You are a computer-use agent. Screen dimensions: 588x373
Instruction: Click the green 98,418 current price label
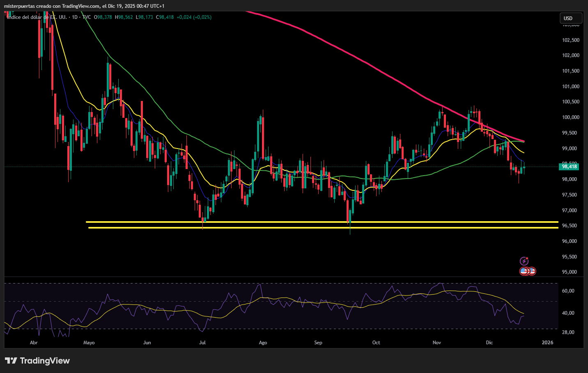coord(570,167)
